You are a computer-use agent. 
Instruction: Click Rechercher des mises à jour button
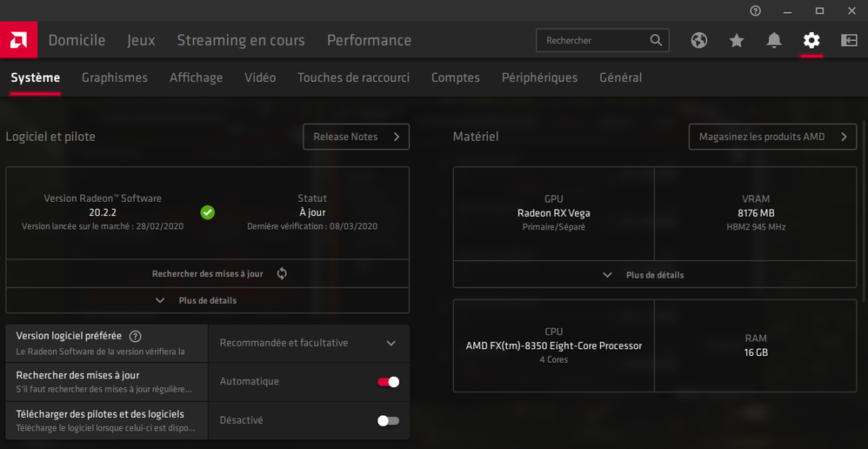pos(208,273)
